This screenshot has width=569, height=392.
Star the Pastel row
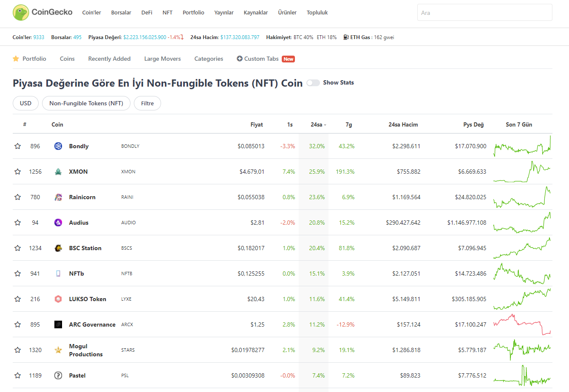(17, 375)
